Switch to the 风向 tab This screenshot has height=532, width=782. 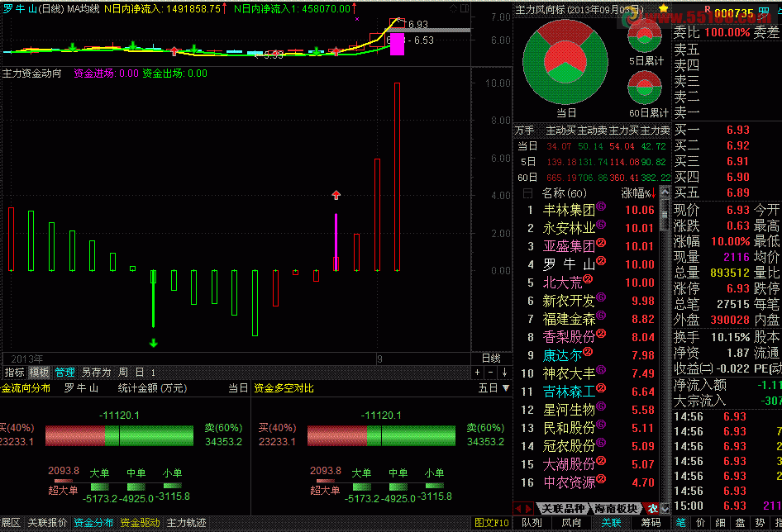click(571, 523)
